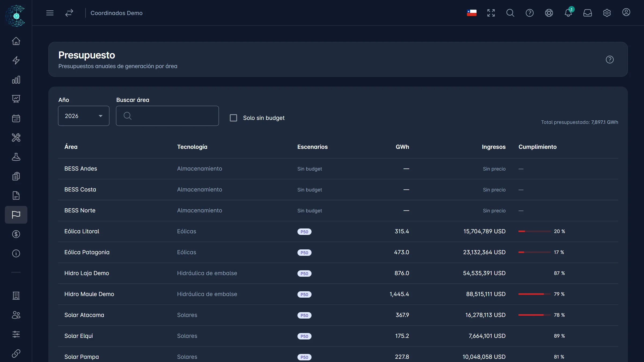Click the Ingresos column header
The height and width of the screenshot is (362, 644).
tap(494, 147)
